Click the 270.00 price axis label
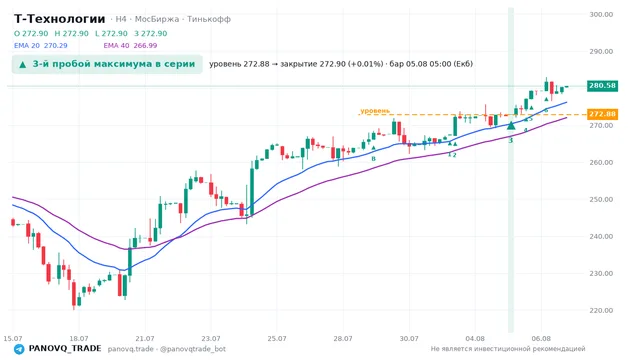This screenshot has height=360, width=640. (x=601, y=126)
